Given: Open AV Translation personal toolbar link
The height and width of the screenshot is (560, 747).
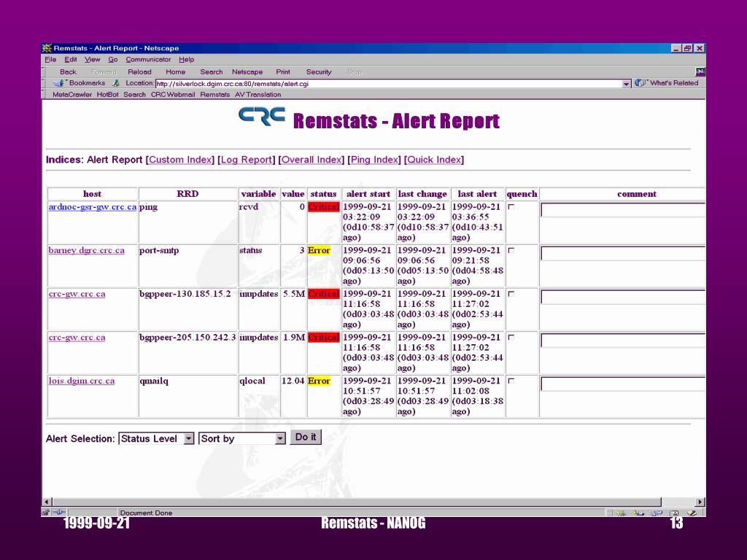Looking at the screenshot, I should (258, 95).
